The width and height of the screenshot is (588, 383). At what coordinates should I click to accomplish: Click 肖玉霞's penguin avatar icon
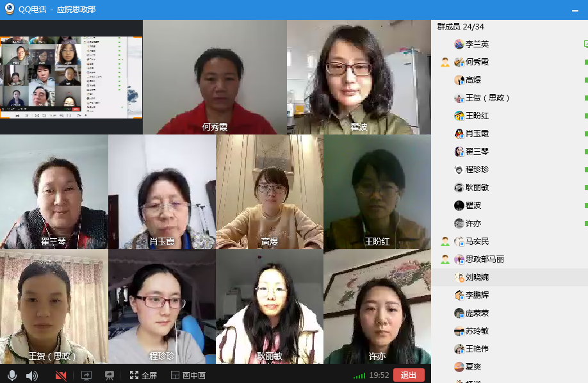click(x=459, y=134)
